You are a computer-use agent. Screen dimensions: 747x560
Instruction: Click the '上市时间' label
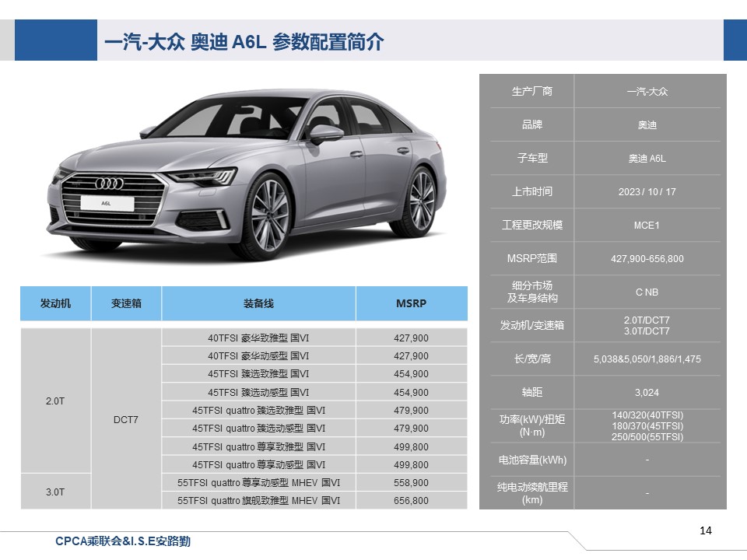[532, 191]
